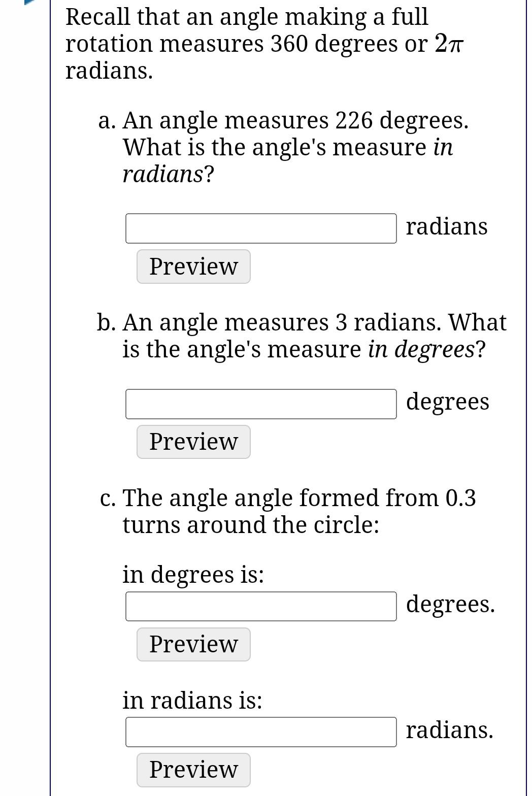The height and width of the screenshot is (796, 532).
Task: Click the Preview button under the radians answer box
Action: [193, 266]
